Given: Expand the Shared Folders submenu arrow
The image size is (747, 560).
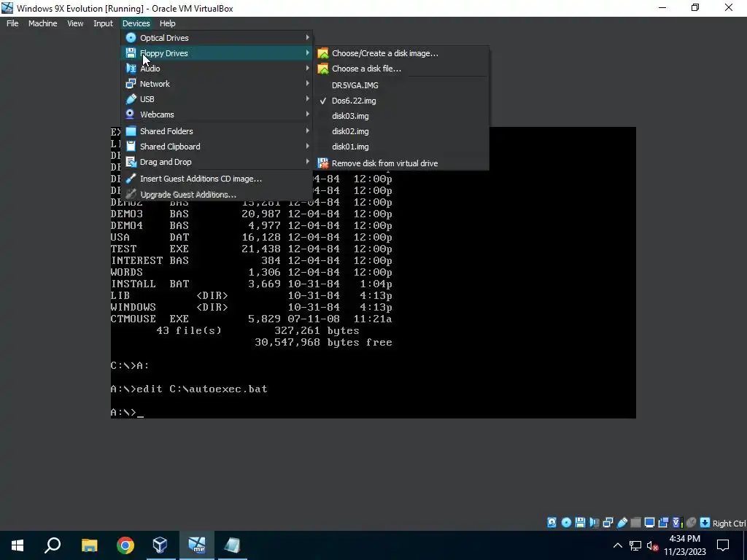Looking at the screenshot, I should click(x=307, y=131).
